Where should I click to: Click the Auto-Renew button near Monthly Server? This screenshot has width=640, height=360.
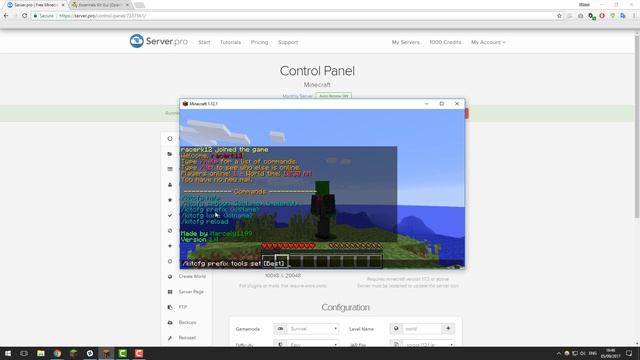pyautogui.click(x=333, y=96)
